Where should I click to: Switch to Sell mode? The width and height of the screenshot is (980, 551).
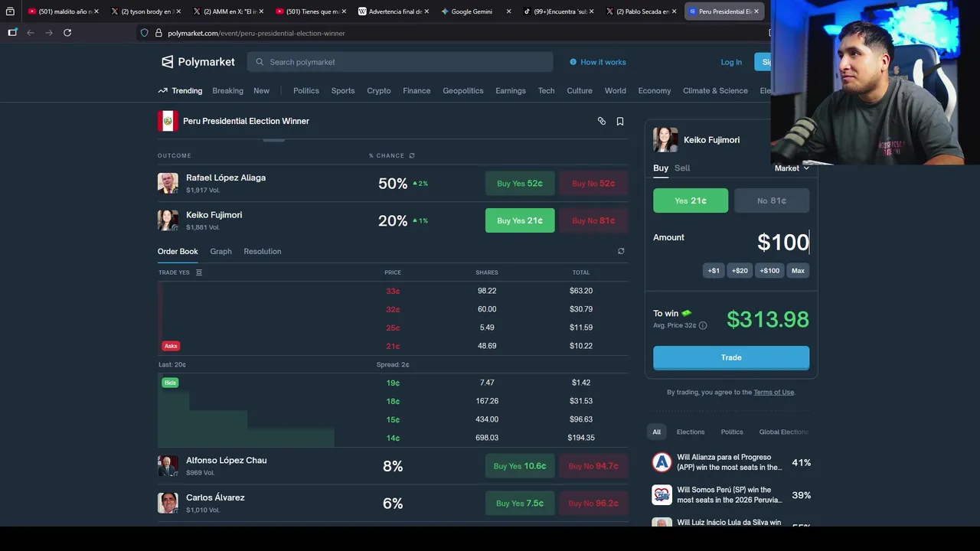tap(682, 168)
